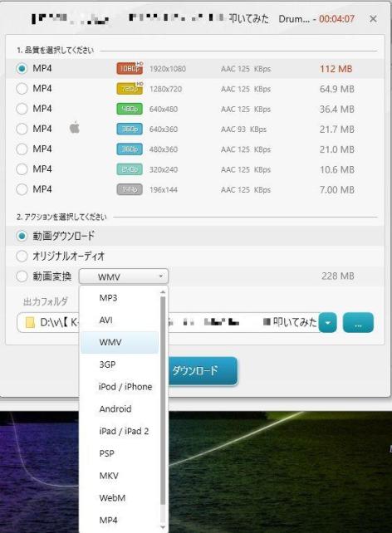Click the gray 144p quality badge
The width and height of the screenshot is (392, 533).
pos(130,189)
